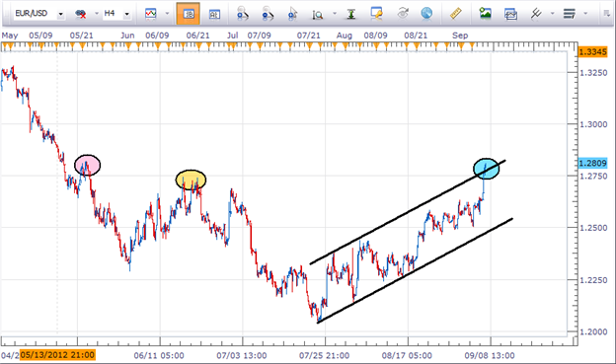Click the 1.2500 price axis value

click(593, 228)
